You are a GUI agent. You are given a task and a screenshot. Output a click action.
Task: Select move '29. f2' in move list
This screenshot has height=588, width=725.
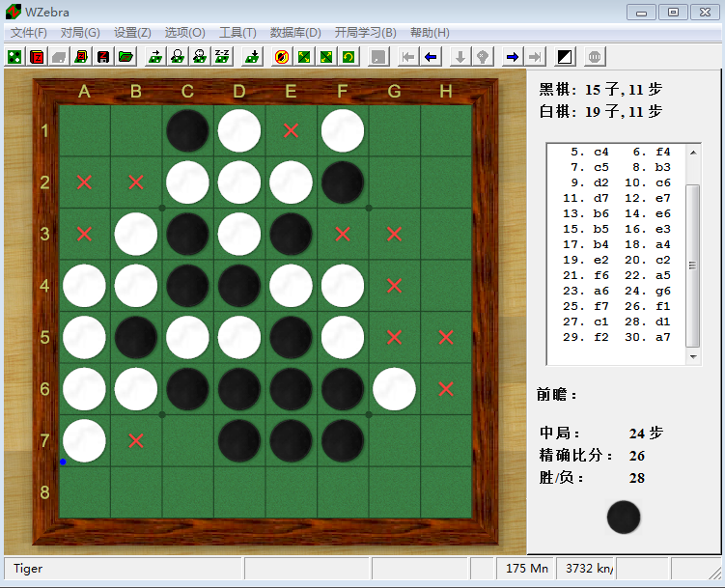[x=586, y=337]
